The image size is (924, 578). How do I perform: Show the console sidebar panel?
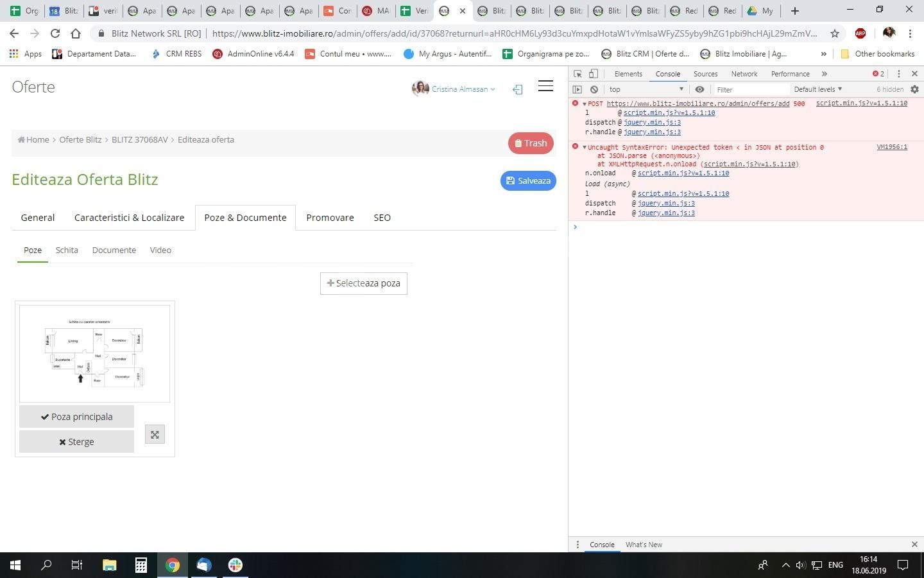pyautogui.click(x=577, y=89)
